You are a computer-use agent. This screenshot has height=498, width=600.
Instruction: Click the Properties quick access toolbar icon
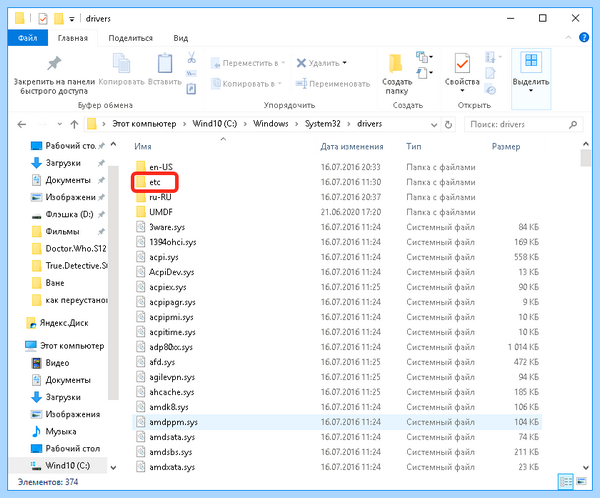(x=43, y=18)
